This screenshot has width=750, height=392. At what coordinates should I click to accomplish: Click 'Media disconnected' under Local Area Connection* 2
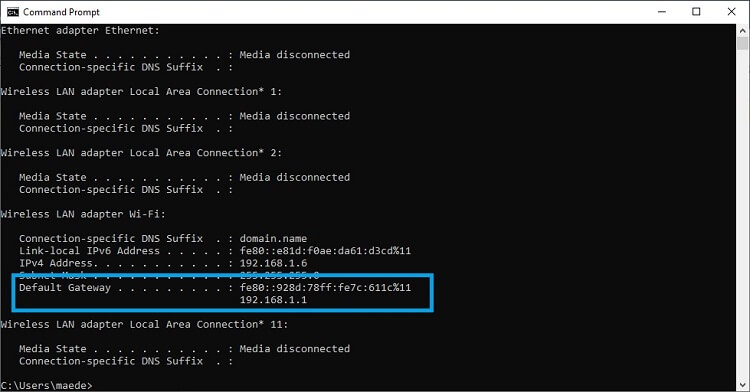(295, 177)
